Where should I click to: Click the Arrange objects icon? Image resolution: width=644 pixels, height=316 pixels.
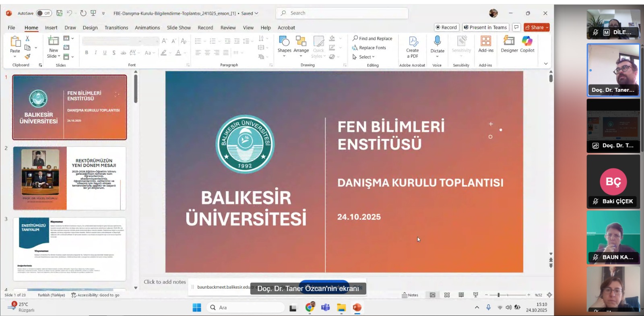[301, 41]
